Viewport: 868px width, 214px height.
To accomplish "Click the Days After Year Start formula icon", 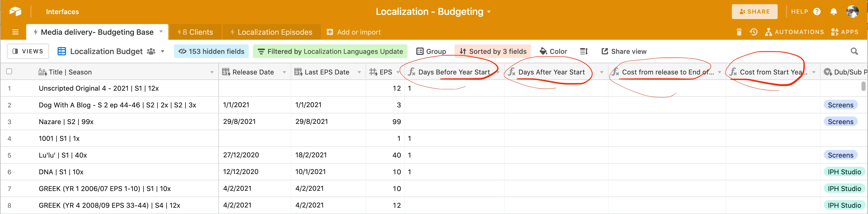I will coord(512,72).
